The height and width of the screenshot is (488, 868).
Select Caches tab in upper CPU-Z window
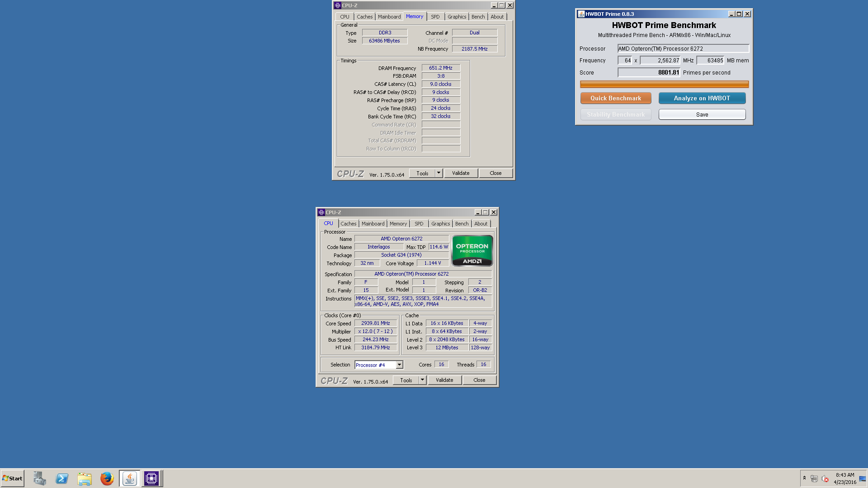click(364, 17)
